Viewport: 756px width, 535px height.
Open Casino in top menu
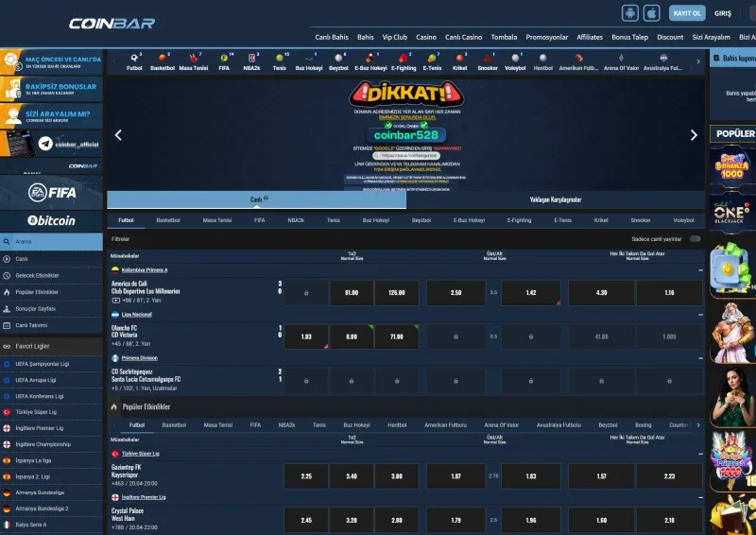tap(426, 37)
